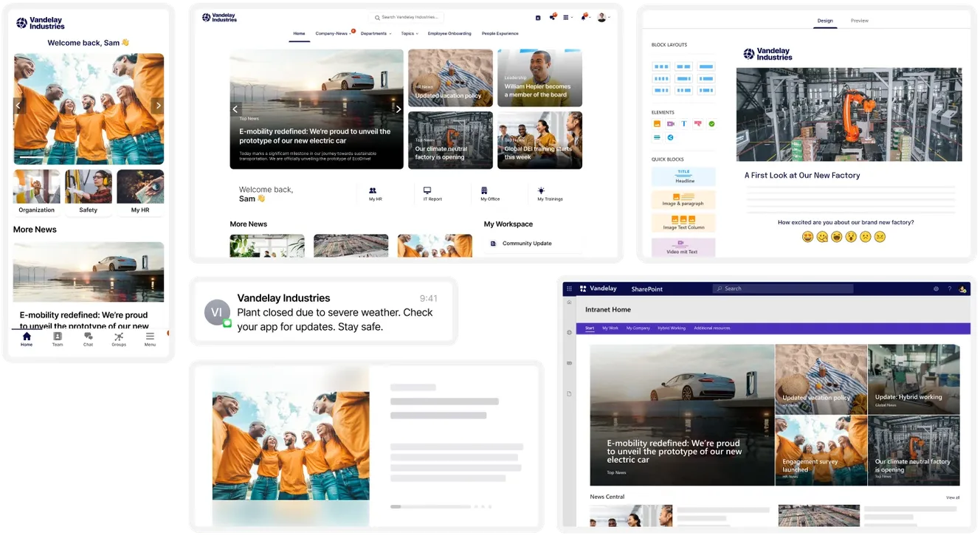Click View all in News Central
This screenshot has width=980, height=541.
click(x=953, y=497)
